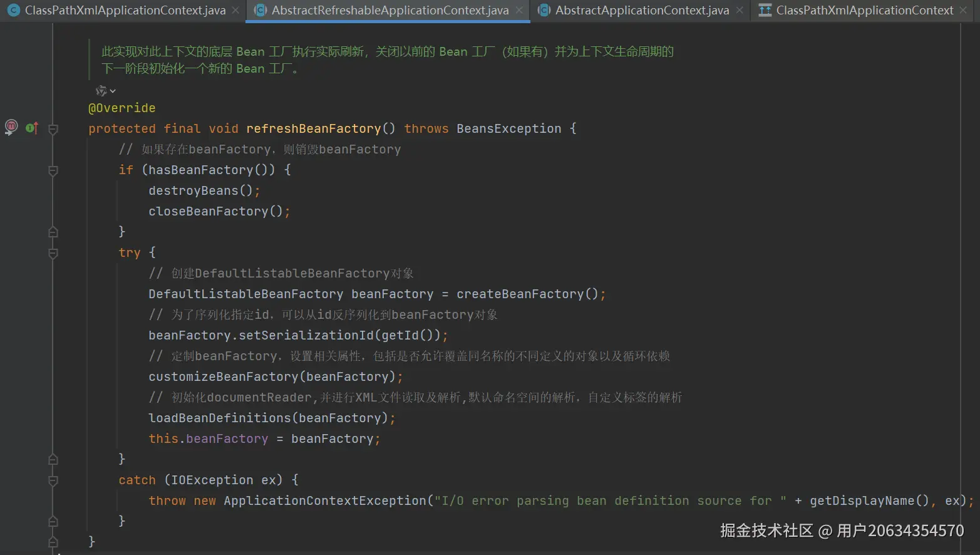Click IOException in catch clause
980x555 pixels.
(x=212, y=480)
